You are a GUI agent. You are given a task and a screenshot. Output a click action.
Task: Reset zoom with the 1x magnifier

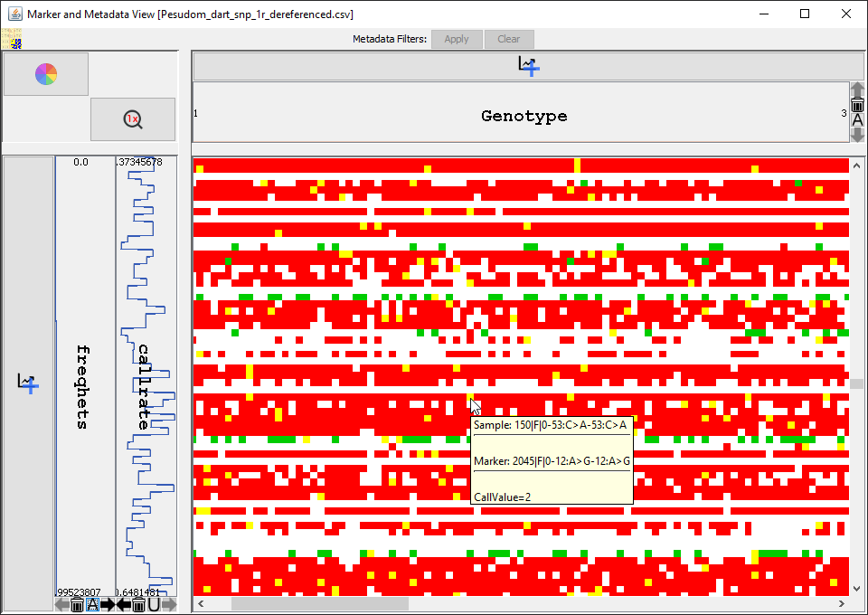pyautogui.click(x=133, y=119)
